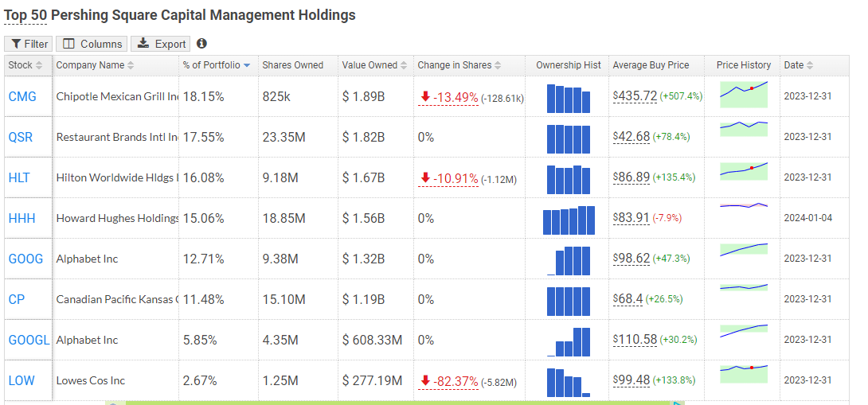Click GOOG ownership history bar chart
868x405 pixels.
[x=569, y=261]
